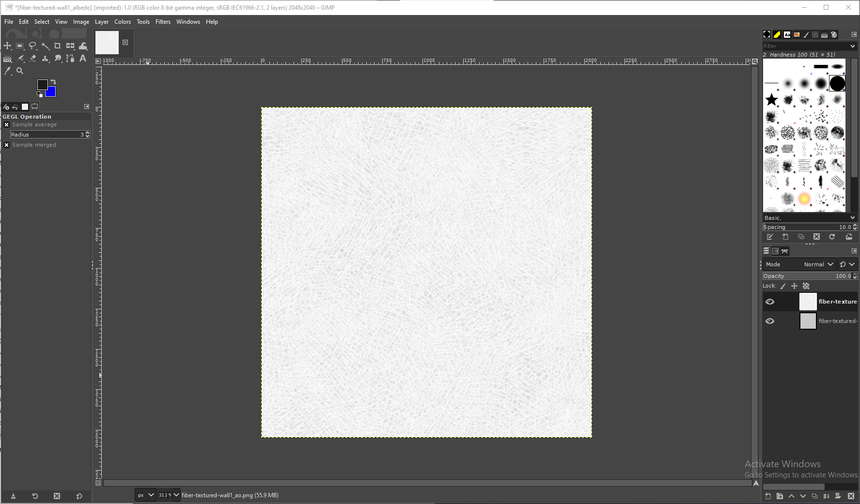
Task: Click the blue background color swatch
Action: pyautogui.click(x=52, y=92)
